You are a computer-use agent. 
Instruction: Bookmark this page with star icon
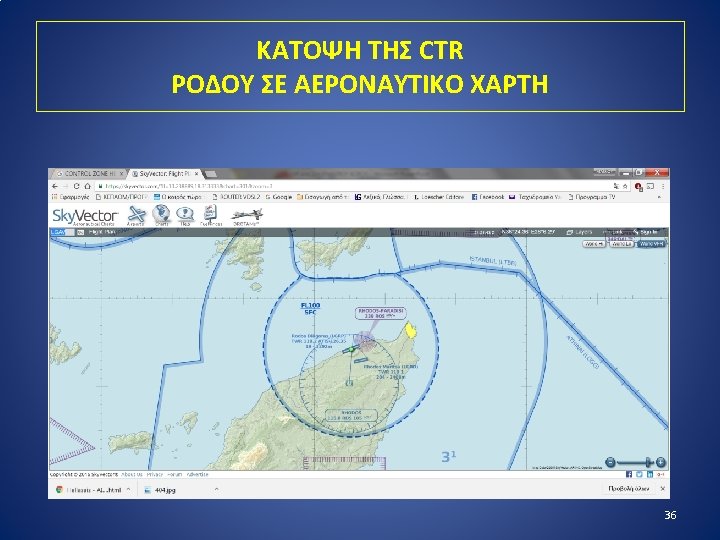pos(625,186)
